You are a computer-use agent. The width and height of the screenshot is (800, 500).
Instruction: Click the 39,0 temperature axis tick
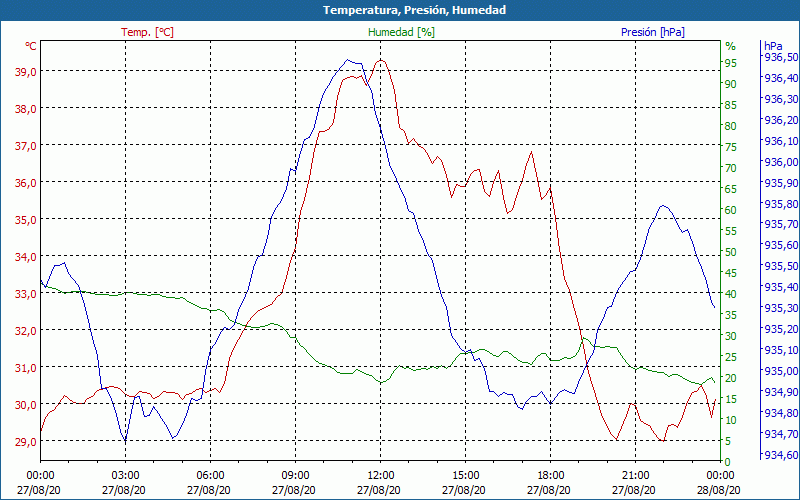point(26,71)
